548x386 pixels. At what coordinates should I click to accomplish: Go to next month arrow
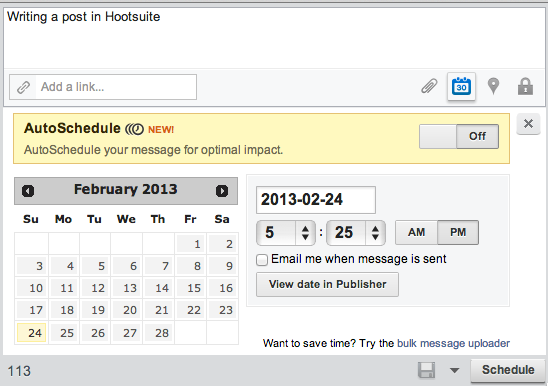[222, 191]
